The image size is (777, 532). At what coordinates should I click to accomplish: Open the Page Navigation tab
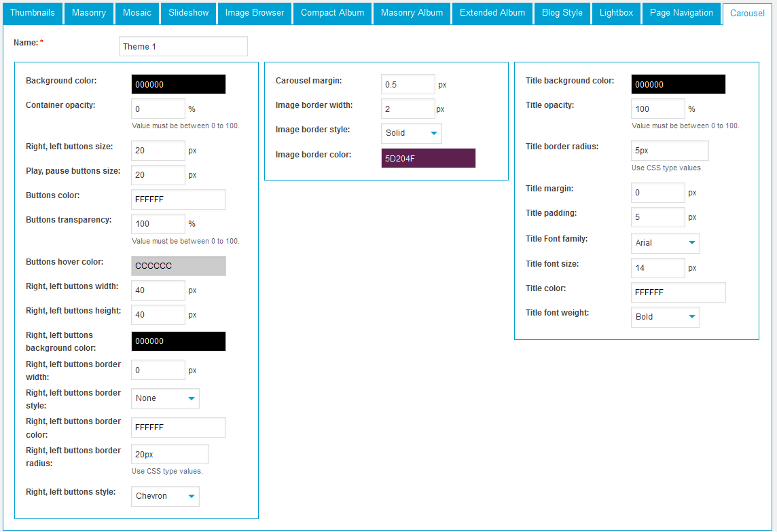click(681, 13)
